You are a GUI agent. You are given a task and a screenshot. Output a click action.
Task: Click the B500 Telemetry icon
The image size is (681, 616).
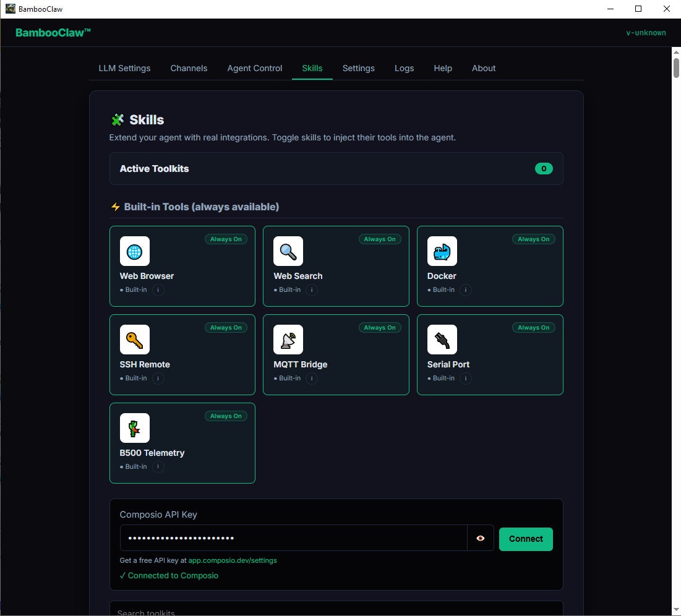[x=135, y=428]
